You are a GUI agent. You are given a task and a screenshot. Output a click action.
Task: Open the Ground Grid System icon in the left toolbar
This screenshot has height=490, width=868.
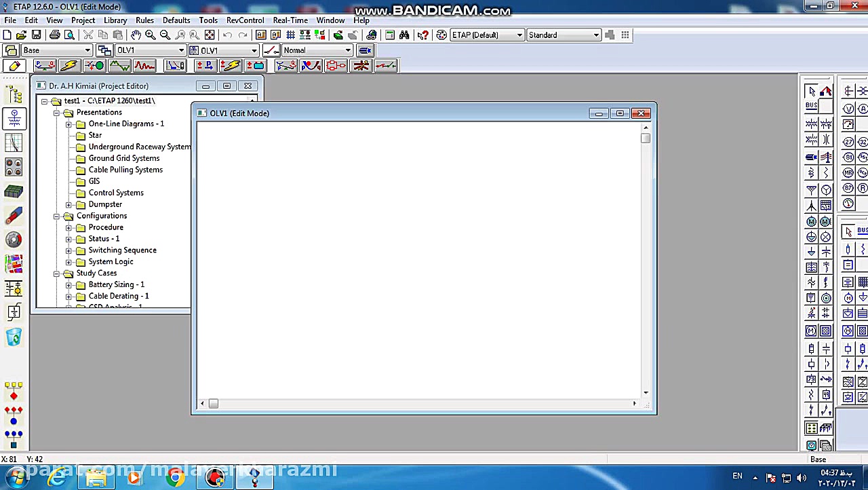(x=14, y=191)
